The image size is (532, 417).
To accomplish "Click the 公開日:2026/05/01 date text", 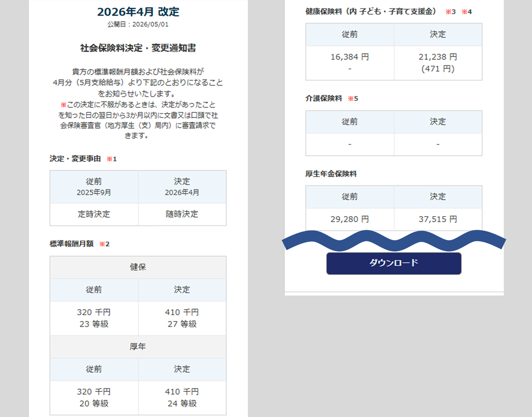I will click(138, 25).
